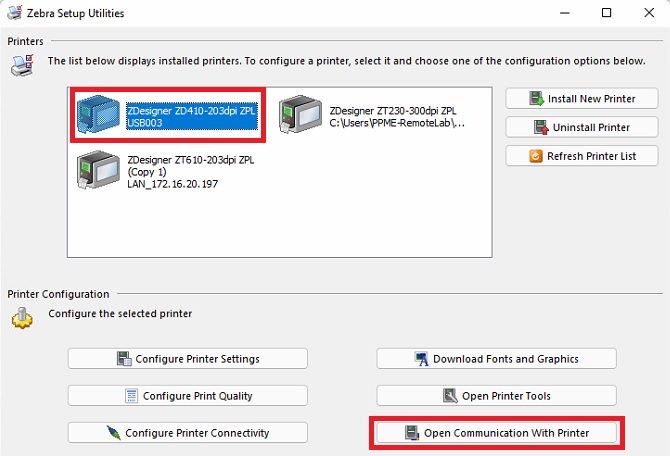Screen dimensions: 670x456
Task: Click the Printer Configuration gear icon
Action: (22, 317)
